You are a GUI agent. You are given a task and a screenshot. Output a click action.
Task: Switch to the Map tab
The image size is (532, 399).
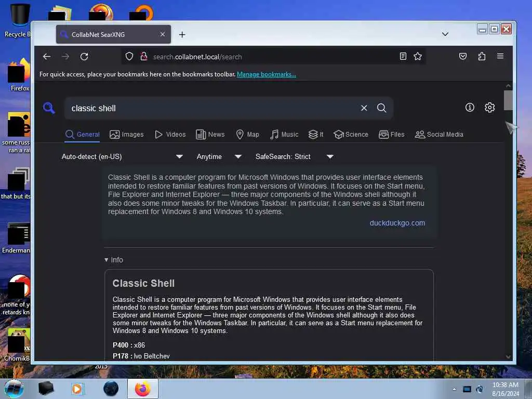pos(248,135)
